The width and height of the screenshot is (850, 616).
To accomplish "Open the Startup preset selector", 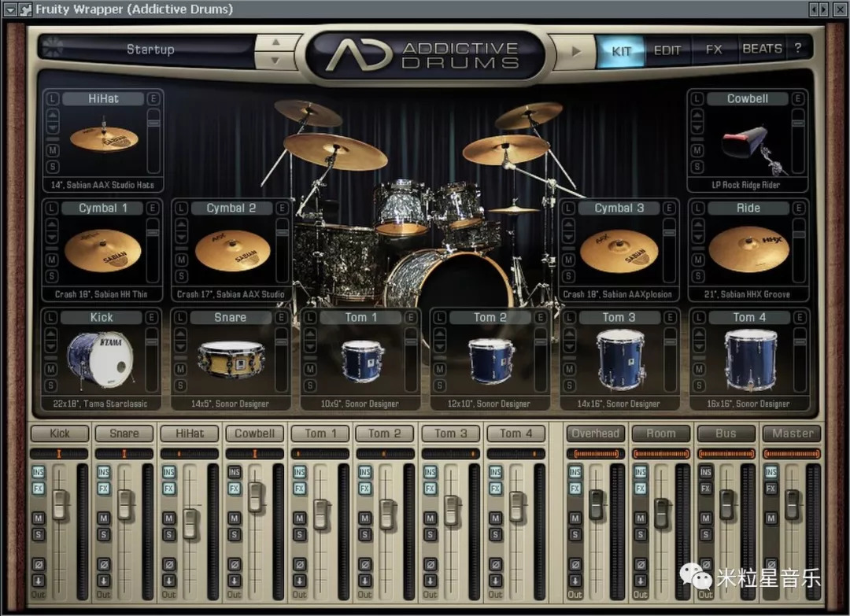I will (150, 50).
